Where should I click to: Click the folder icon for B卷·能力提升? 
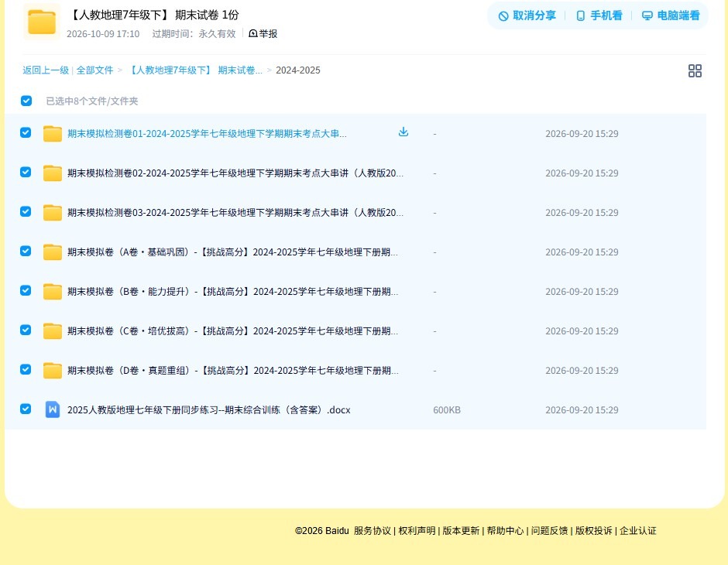[53, 291]
